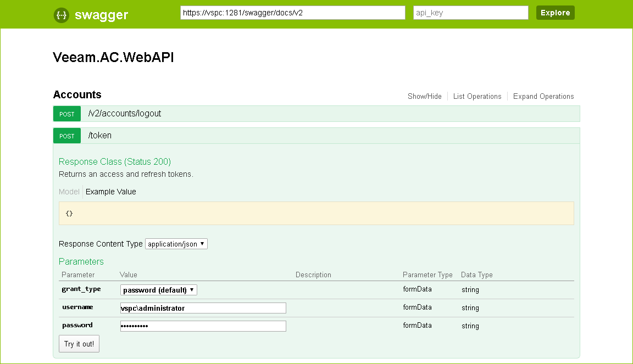Click 'string' in the password row
The image size is (633, 364).
(470, 326)
